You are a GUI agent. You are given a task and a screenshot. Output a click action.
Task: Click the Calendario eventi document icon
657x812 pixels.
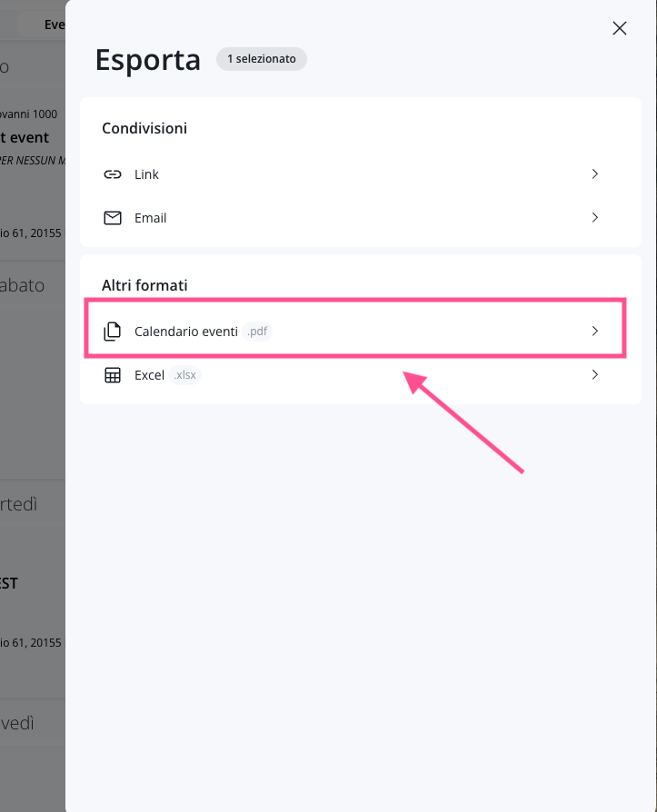113,332
